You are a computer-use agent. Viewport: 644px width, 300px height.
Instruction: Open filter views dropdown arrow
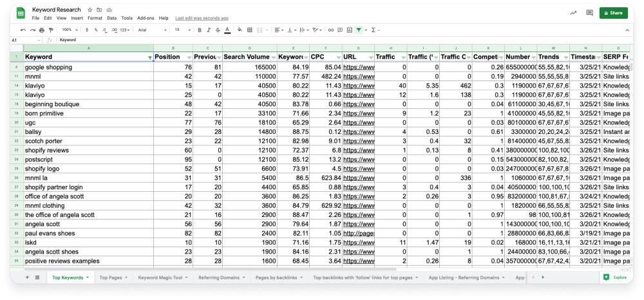[366, 30]
